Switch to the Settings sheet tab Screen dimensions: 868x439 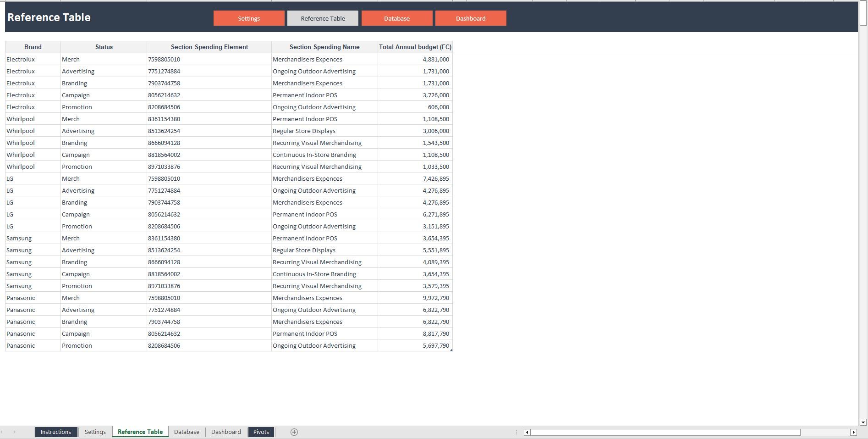tap(95, 432)
